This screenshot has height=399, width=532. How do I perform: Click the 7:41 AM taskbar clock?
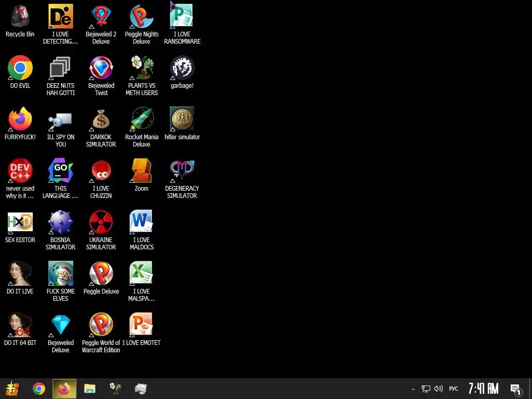coord(483,389)
